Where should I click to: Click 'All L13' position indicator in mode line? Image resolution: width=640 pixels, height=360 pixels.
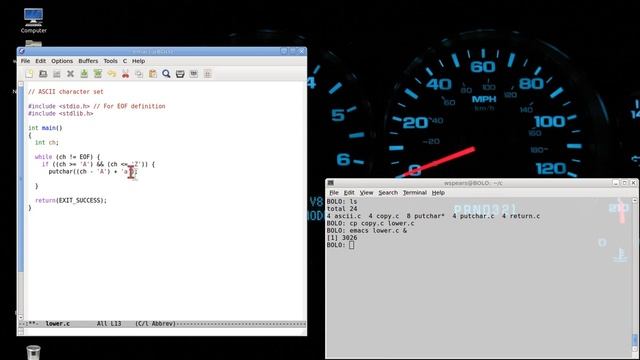(x=109, y=324)
